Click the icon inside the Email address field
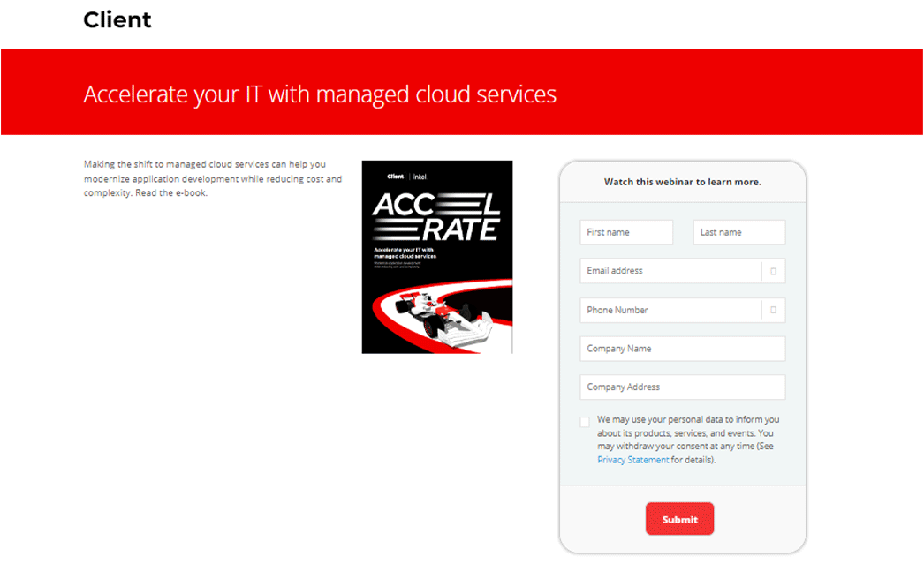This screenshot has height=579, width=924. point(774,272)
